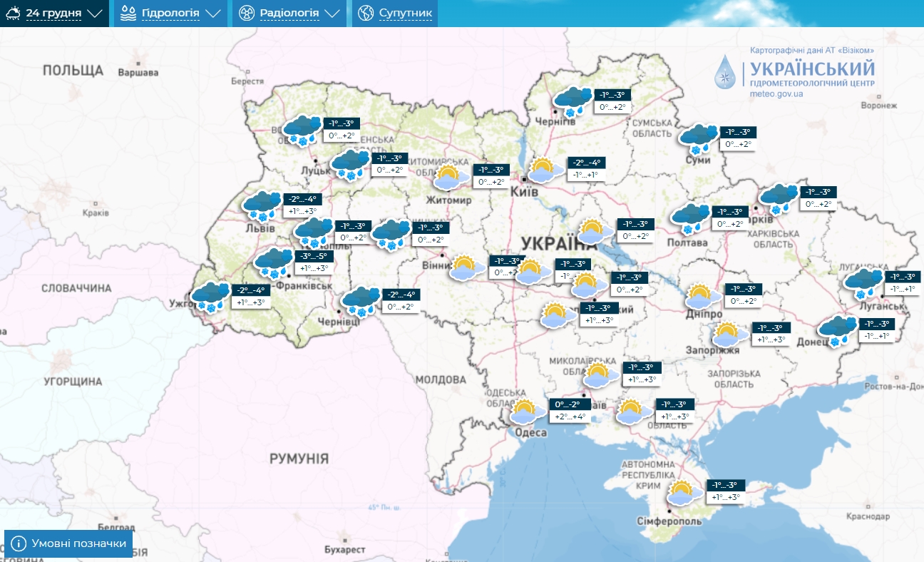Click the Радіологія menu label
The image size is (924, 562).
click(289, 14)
